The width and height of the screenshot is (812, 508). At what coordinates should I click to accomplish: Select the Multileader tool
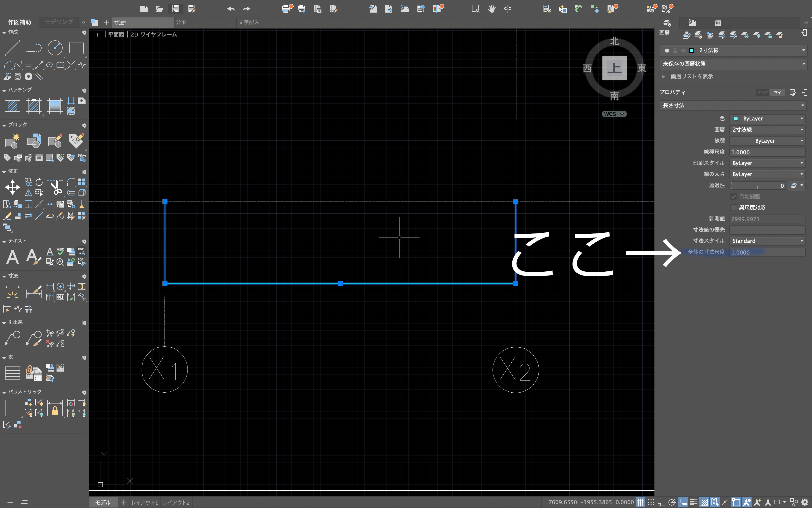[x=12, y=338]
